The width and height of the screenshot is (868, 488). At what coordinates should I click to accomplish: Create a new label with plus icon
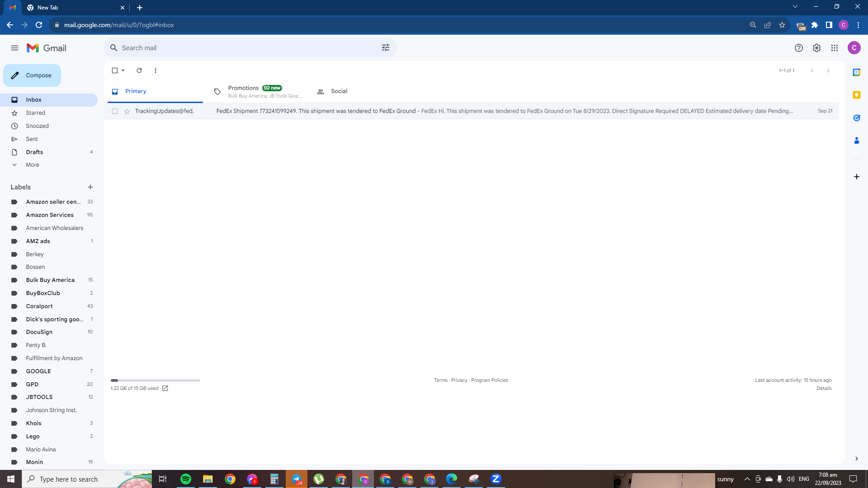point(90,187)
